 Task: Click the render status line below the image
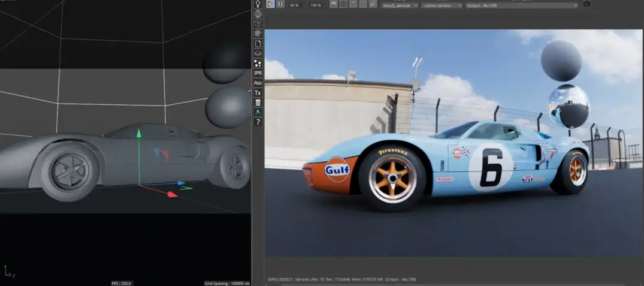coord(341,279)
